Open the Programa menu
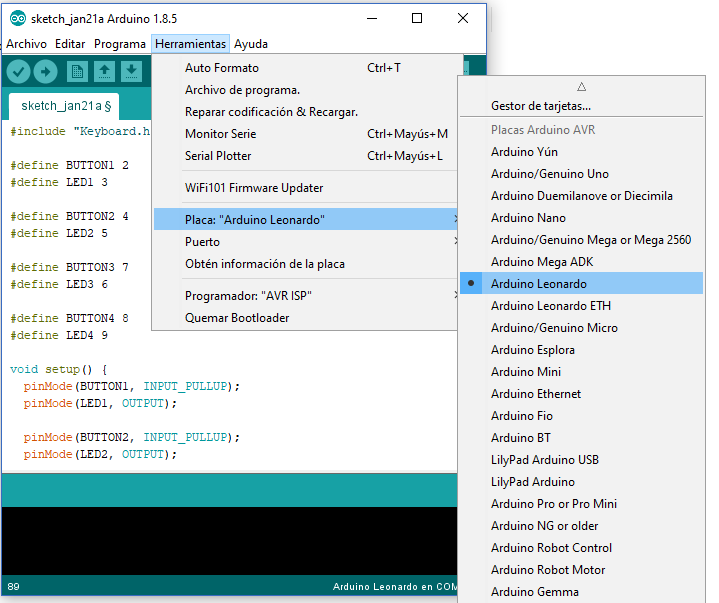The height and width of the screenshot is (603, 719). pos(120,44)
